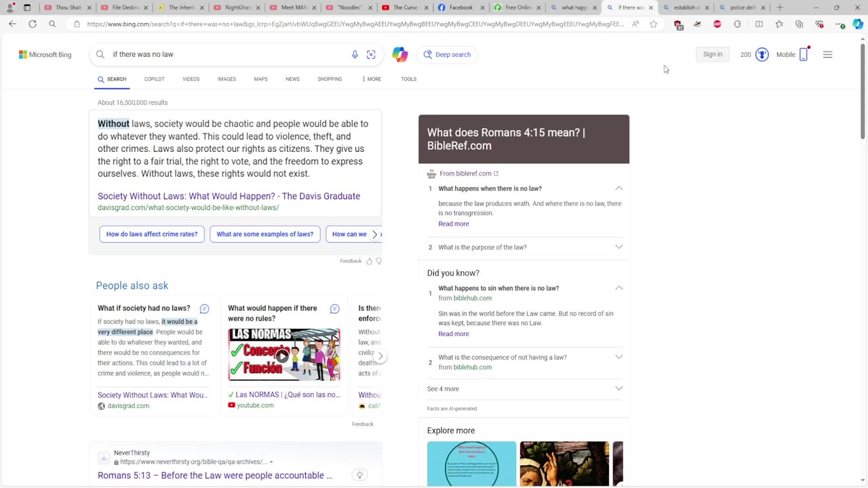The height and width of the screenshot is (488, 868).
Task: Open 'Society Without Laws' Davis Graduate link
Action: tap(229, 197)
